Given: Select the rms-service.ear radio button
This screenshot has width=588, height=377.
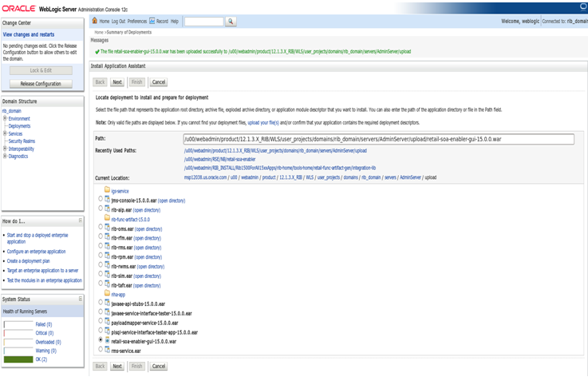Looking at the screenshot, I should click(101, 349).
